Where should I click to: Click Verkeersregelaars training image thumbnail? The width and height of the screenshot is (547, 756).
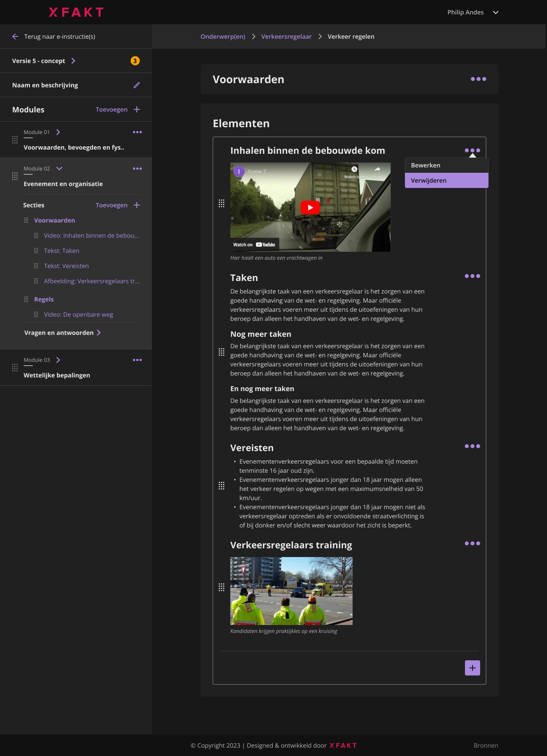point(291,591)
